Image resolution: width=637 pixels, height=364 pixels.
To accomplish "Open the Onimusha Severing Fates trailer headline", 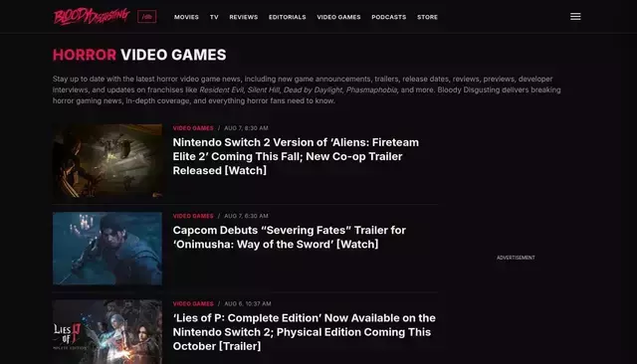I will pyautogui.click(x=290, y=237).
